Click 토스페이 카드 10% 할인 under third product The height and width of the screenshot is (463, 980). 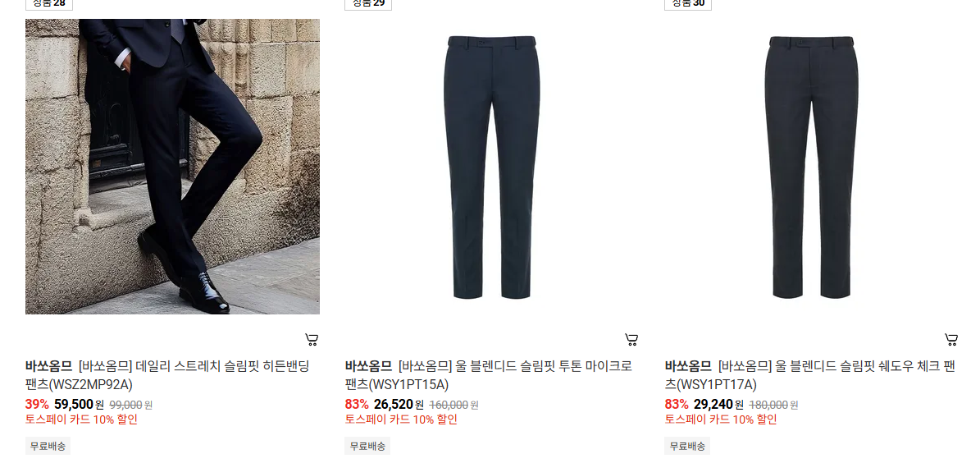(721, 419)
